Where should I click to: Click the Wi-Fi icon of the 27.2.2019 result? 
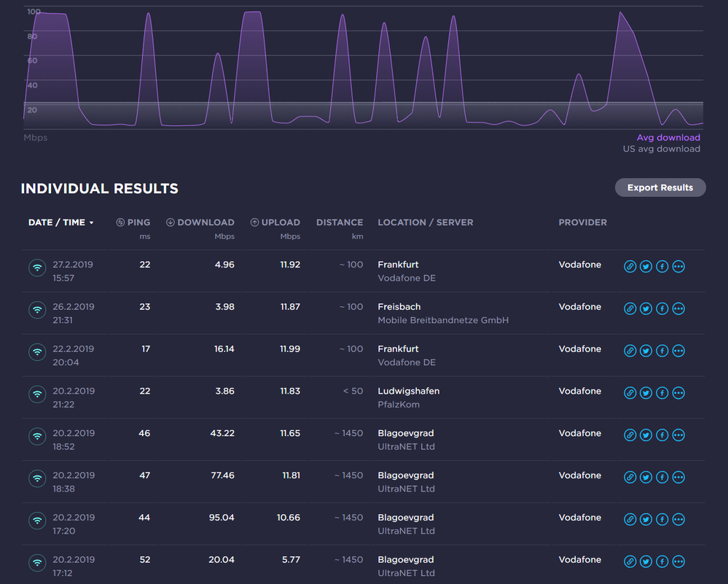36,268
